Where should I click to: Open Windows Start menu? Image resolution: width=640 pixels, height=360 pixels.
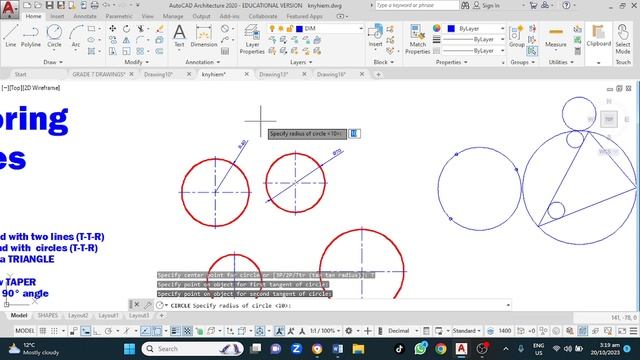click(129, 349)
